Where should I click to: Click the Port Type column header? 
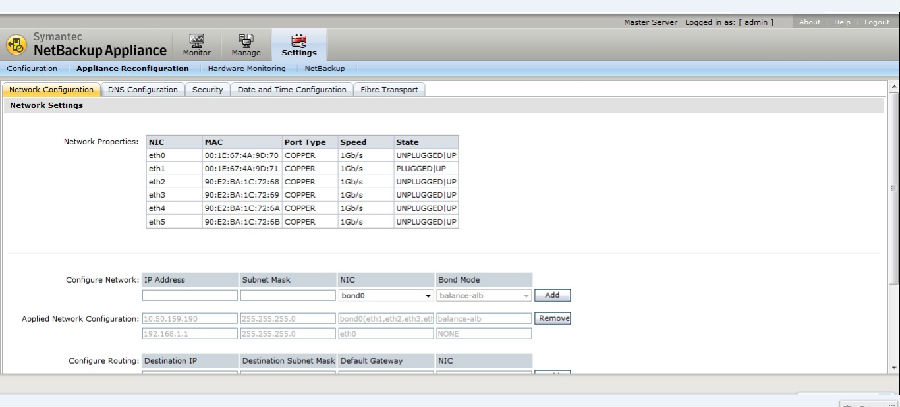[310, 142]
